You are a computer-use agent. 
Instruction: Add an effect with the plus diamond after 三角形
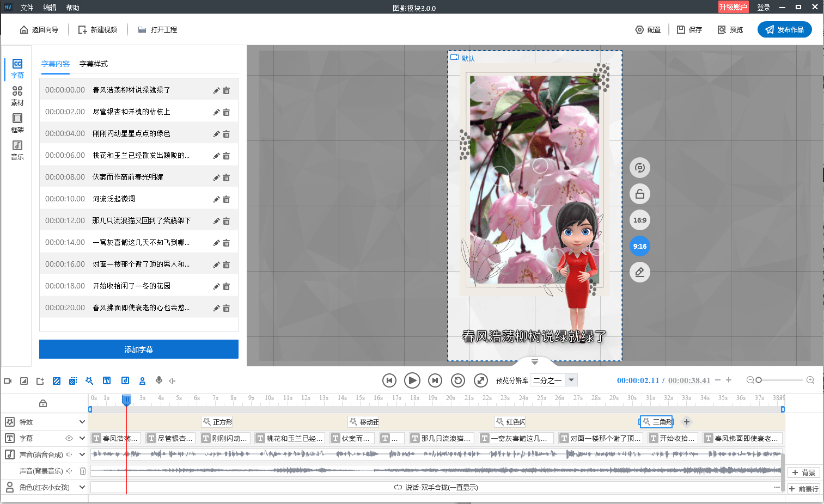(x=687, y=422)
